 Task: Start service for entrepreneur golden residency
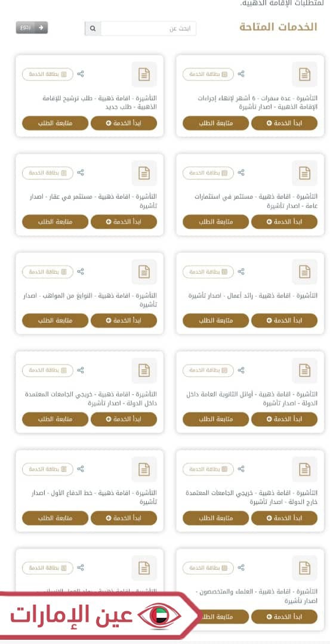285,320
